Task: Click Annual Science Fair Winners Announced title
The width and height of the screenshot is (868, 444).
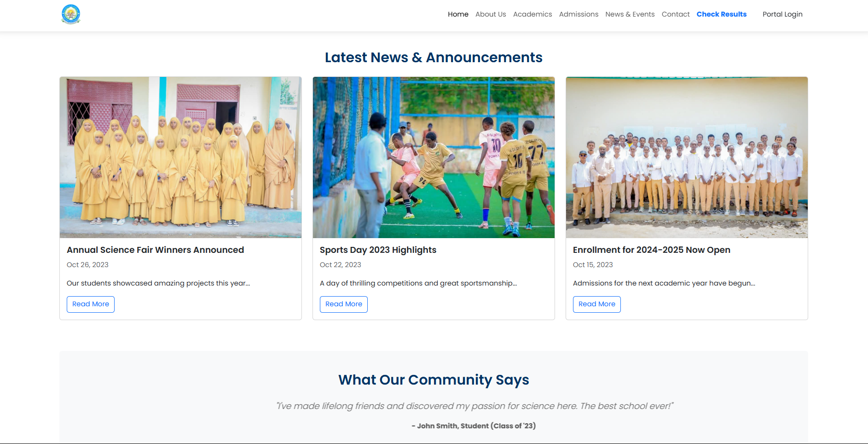Action: [x=155, y=250]
